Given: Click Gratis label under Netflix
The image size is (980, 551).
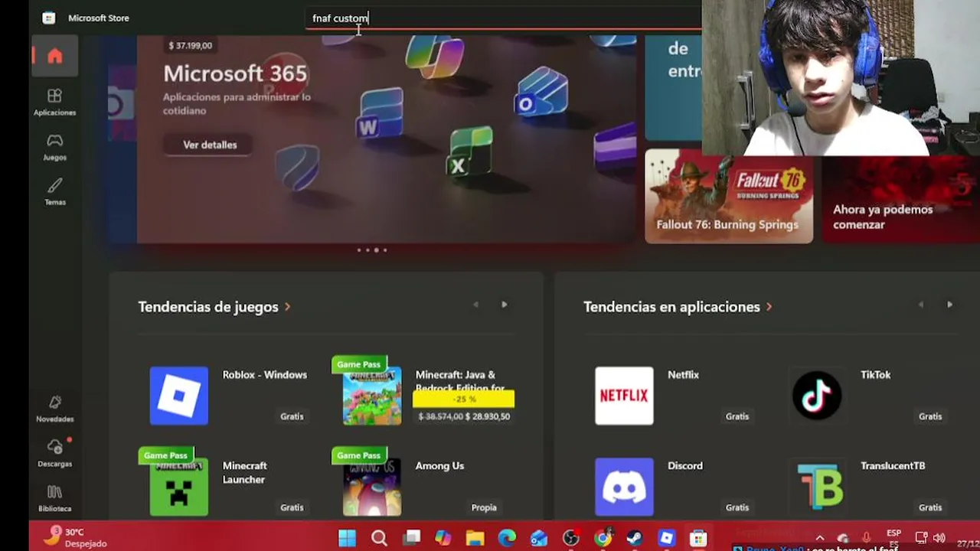Looking at the screenshot, I should click(x=737, y=416).
